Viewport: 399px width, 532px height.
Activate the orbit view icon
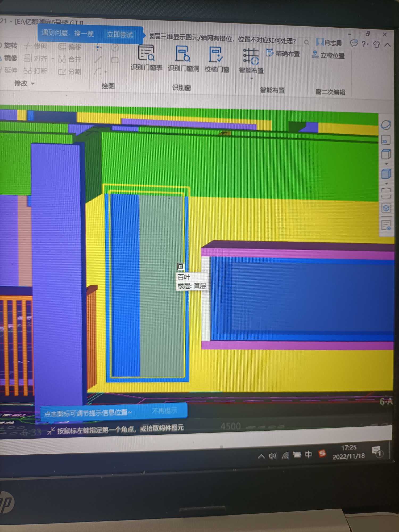tap(386, 125)
